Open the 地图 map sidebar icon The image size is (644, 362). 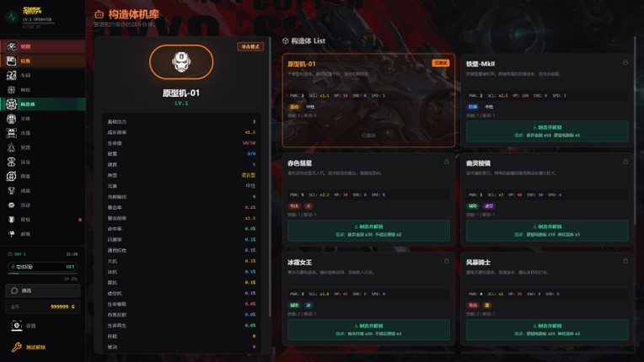click(12, 46)
